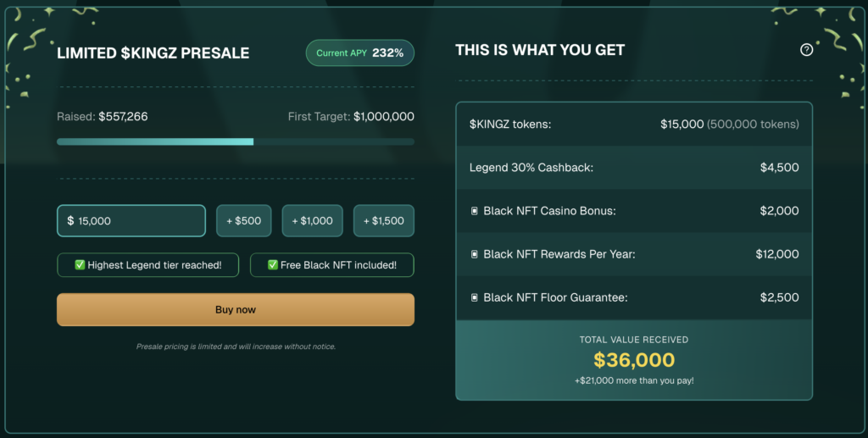This screenshot has width=868, height=438.
Task: Click the card icon beside Casino Bonus
Action: pyautogui.click(x=475, y=211)
